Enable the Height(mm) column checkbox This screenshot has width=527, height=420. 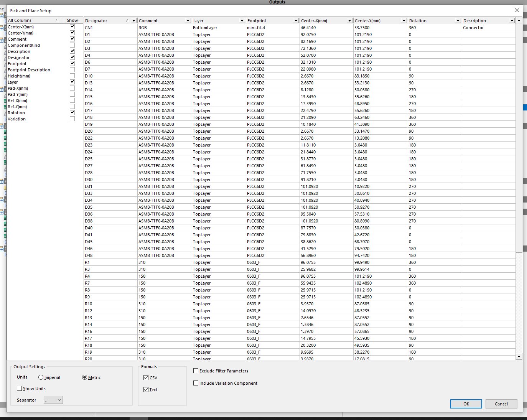[72, 76]
